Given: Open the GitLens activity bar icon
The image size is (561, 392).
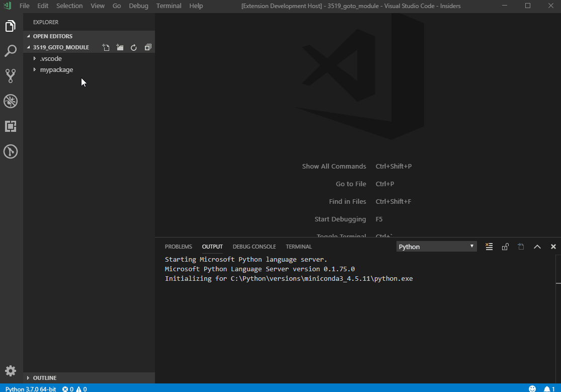Looking at the screenshot, I should (x=11, y=151).
